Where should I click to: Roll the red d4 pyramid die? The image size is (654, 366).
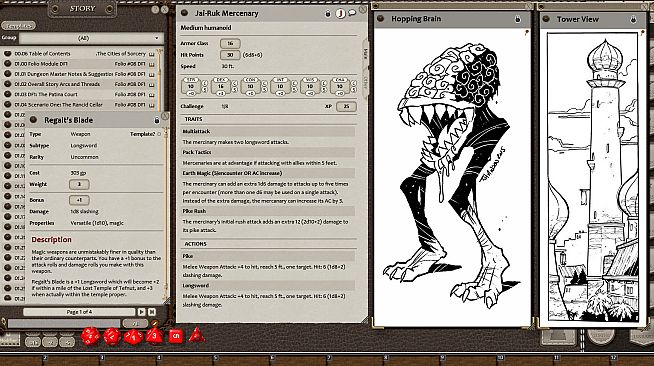(196, 335)
